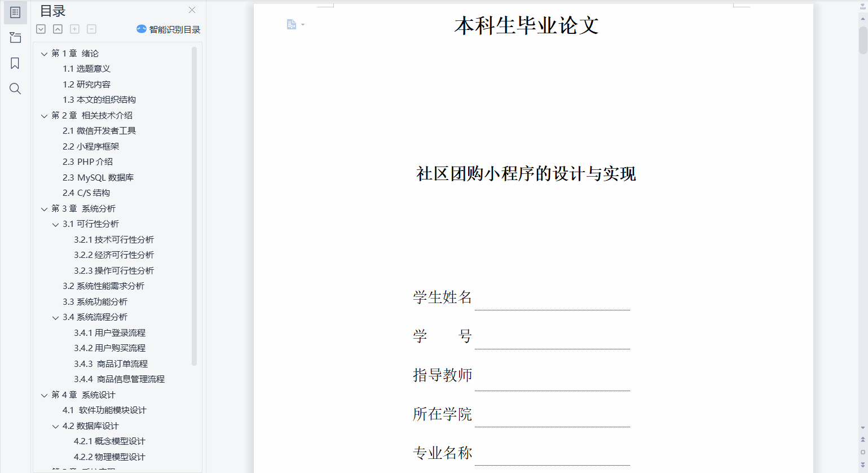
Task: Open the chapter navigation sidebar icon
Action: (x=15, y=38)
